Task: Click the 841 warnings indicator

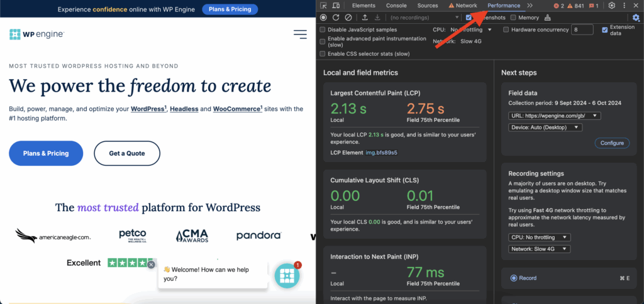Action: [x=576, y=6]
